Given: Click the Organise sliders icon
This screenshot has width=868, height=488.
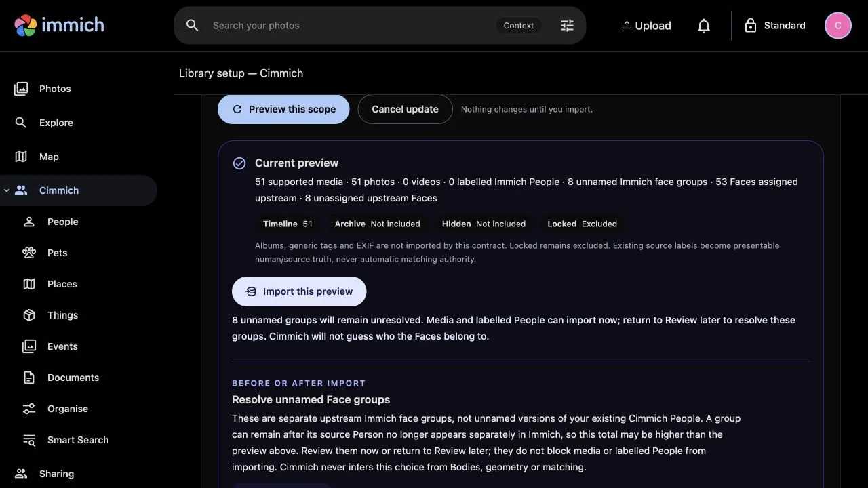Looking at the screenshot, I should tap(29, 409).
